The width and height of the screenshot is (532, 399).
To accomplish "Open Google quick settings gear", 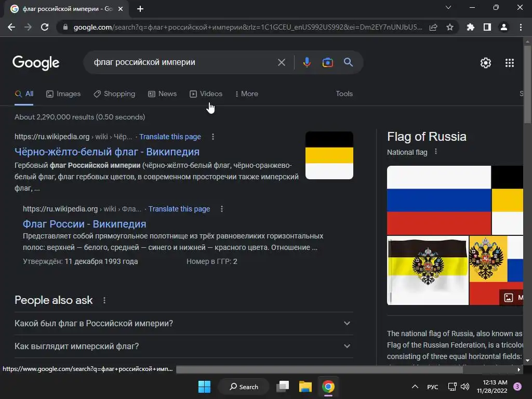I will [x=486, y=63].
